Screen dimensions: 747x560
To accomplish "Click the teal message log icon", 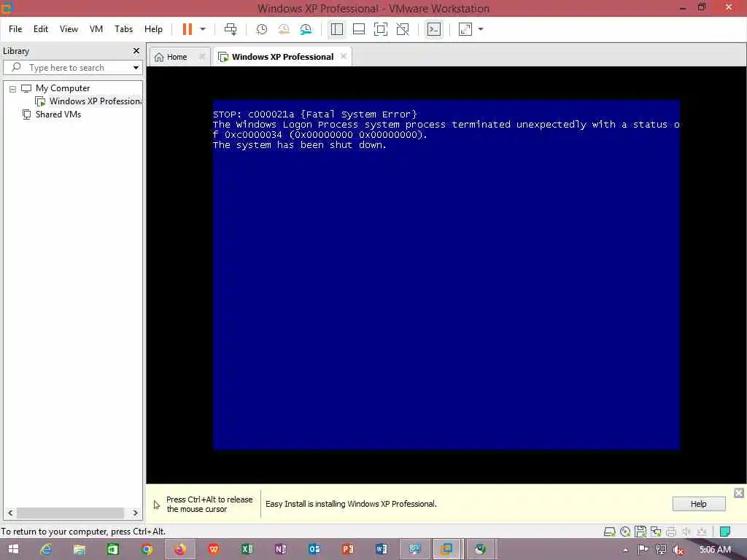I will click(725, 532).
